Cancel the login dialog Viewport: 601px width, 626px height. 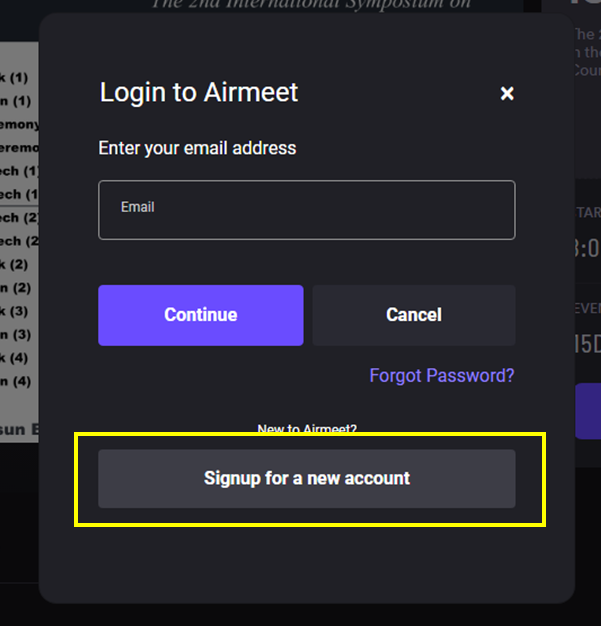(x=414, y=315)
